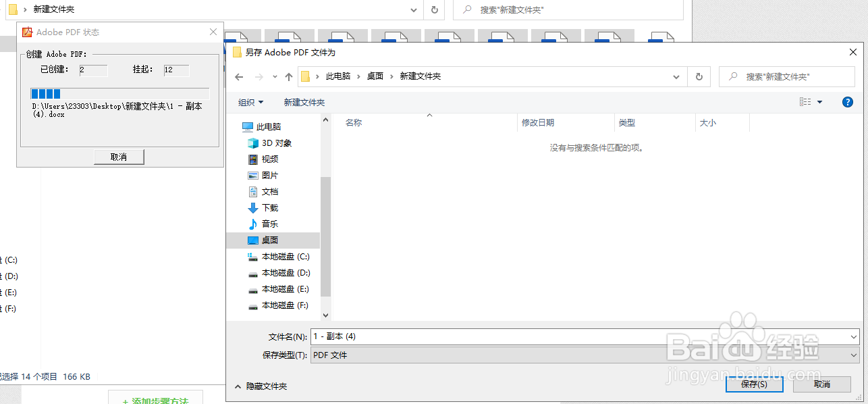Click 新建文件夹 toolbar button in Save dialog
Screen dimensions: 868x404
pos(304,102)
